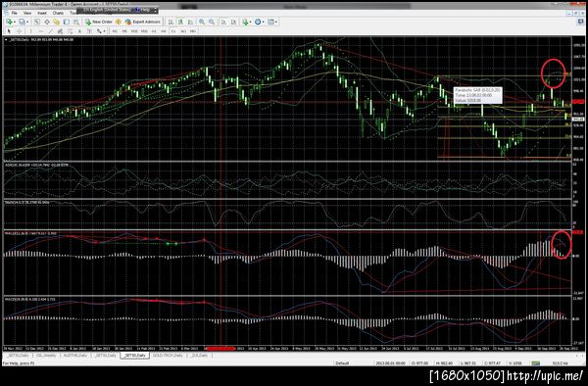Switch chart to Line Chart style

click(190, 22)
